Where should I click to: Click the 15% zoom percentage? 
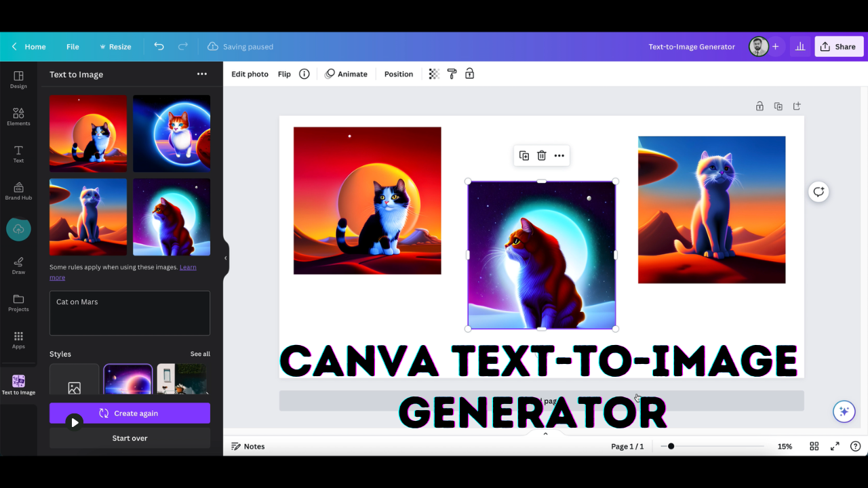click(x=785, y=446)
